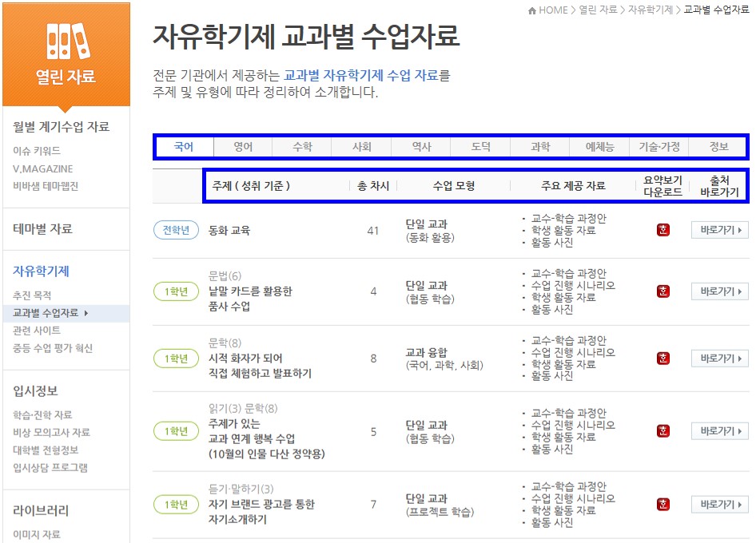Click 바로가기 for 시적 화자가 되어

click(x=720, y=358)
